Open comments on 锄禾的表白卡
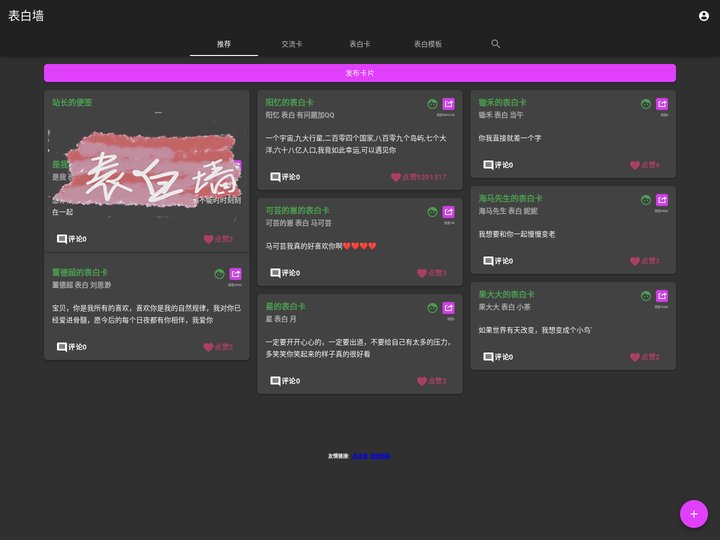This screenshot has width=720, height=540. tap(498, 165)
